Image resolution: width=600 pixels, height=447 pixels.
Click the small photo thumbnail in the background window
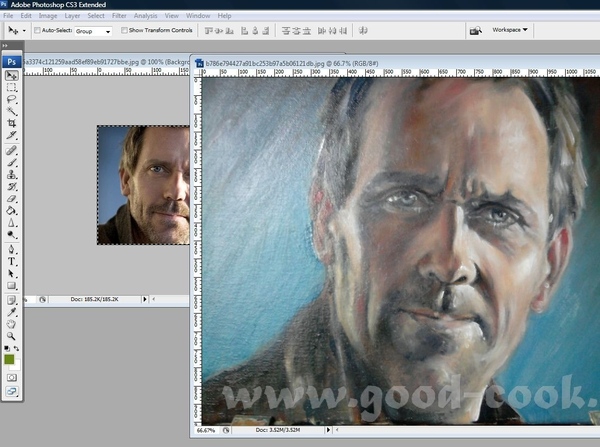143,185
